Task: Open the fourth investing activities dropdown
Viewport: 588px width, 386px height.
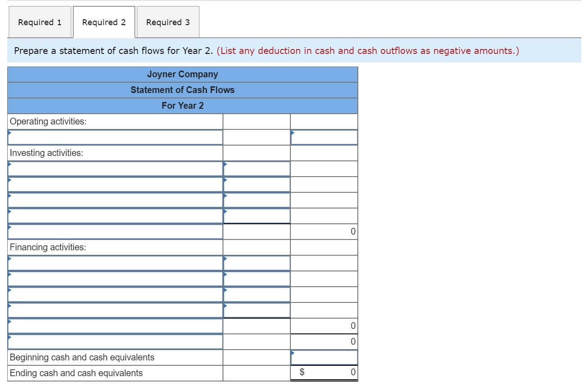Action: point(115,215)
